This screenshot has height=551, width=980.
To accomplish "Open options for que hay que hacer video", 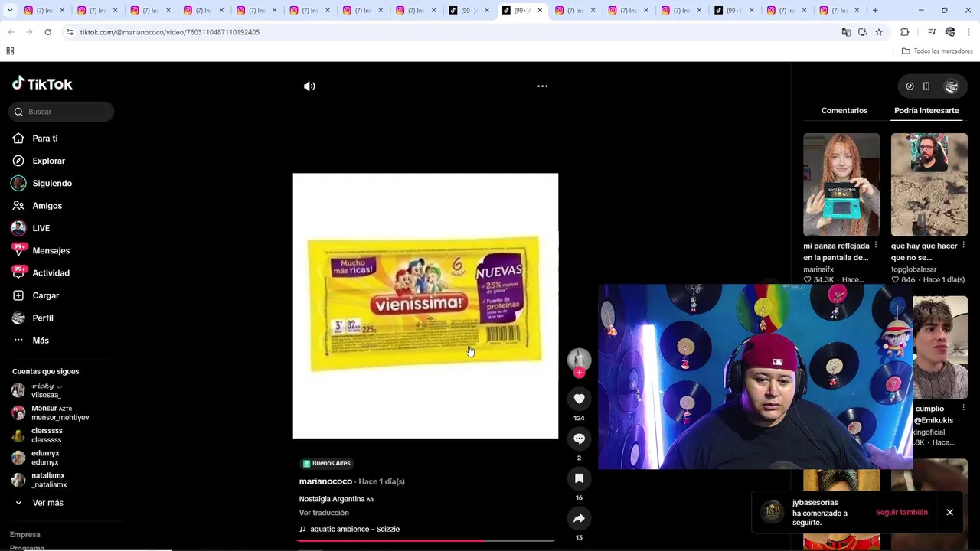I will point(963,246).
